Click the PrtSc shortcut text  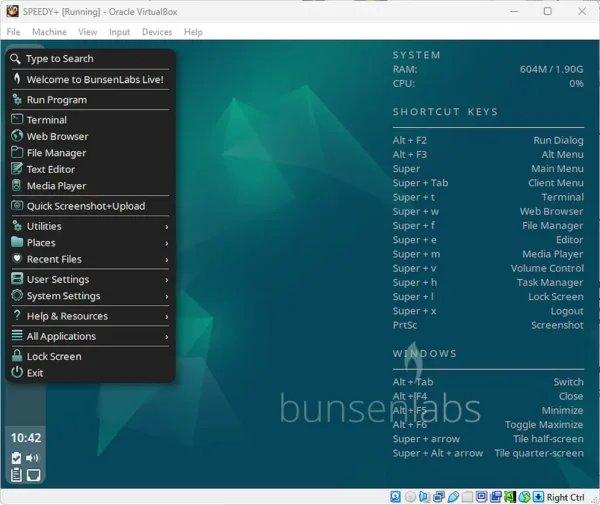(405, 325)
